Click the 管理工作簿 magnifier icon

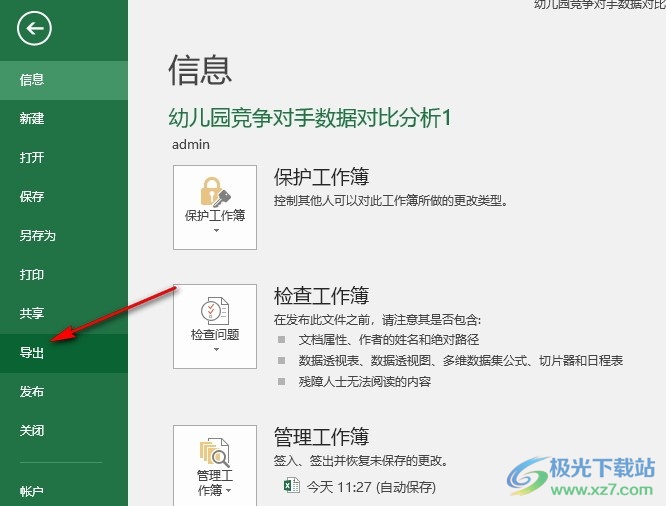(x=215, y=452)
